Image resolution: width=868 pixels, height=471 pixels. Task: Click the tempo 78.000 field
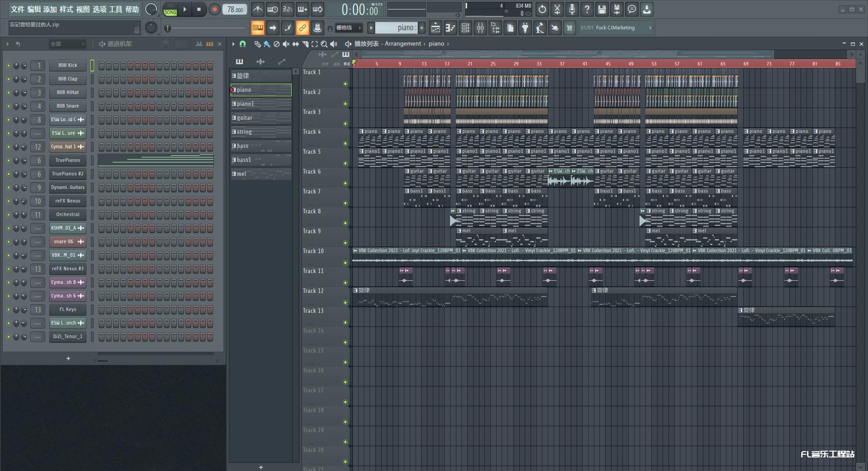[235, 9]
